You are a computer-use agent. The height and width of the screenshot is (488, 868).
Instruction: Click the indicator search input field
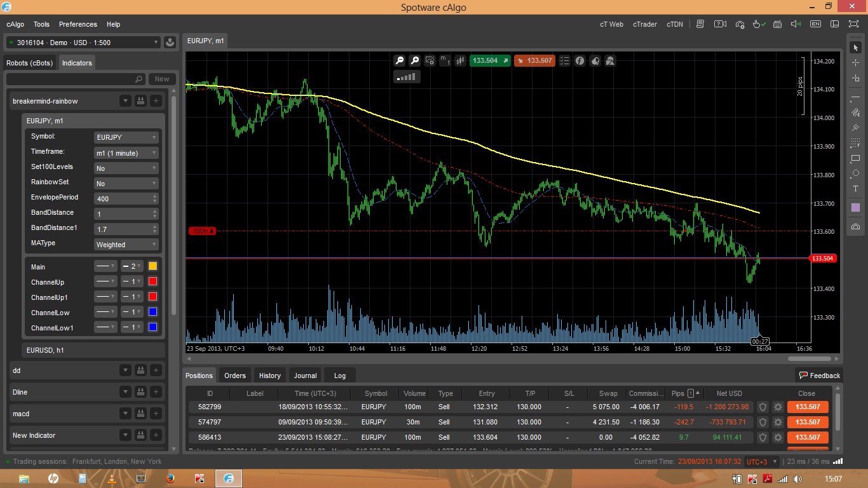[76, 79]
